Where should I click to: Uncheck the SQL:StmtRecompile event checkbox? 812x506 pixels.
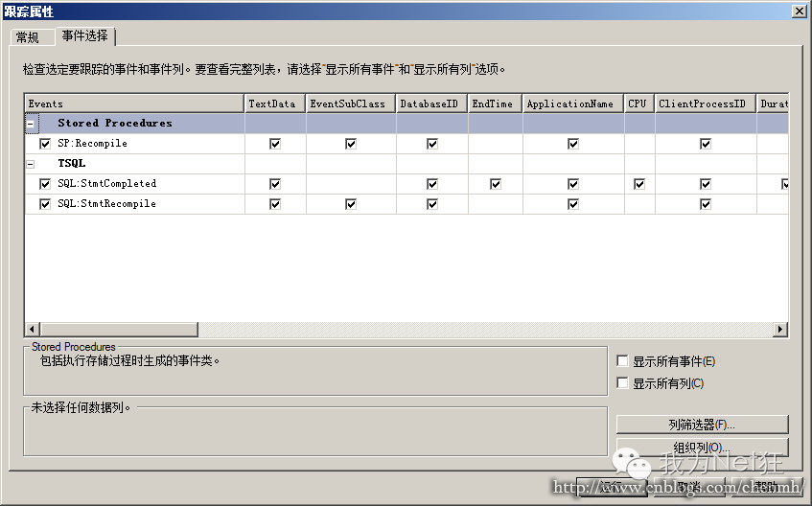click(x=45, y=204)
